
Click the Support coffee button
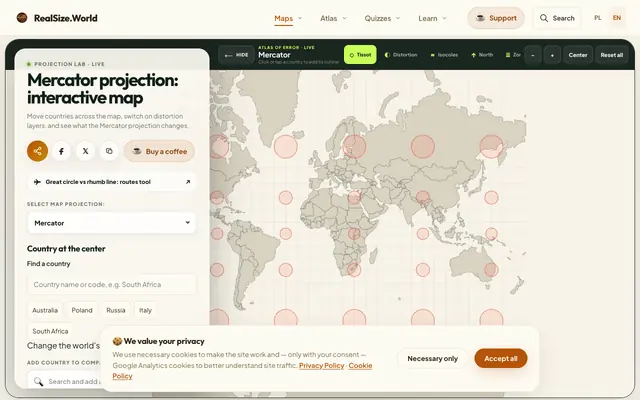(496, 18)
